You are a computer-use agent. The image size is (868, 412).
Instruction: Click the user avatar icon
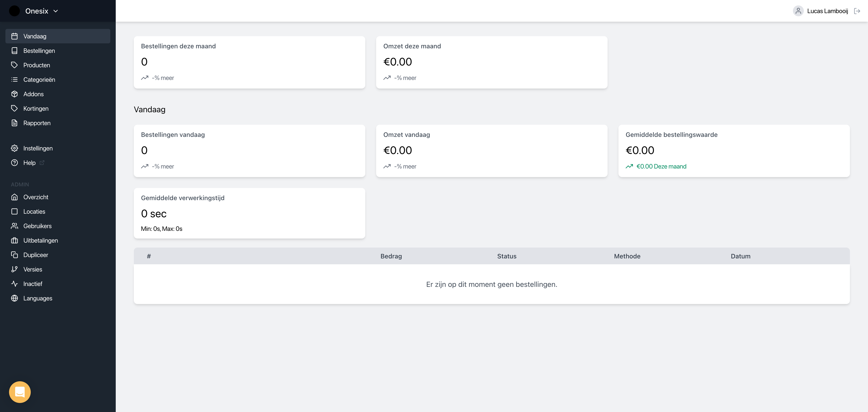[x=798, y=11]
